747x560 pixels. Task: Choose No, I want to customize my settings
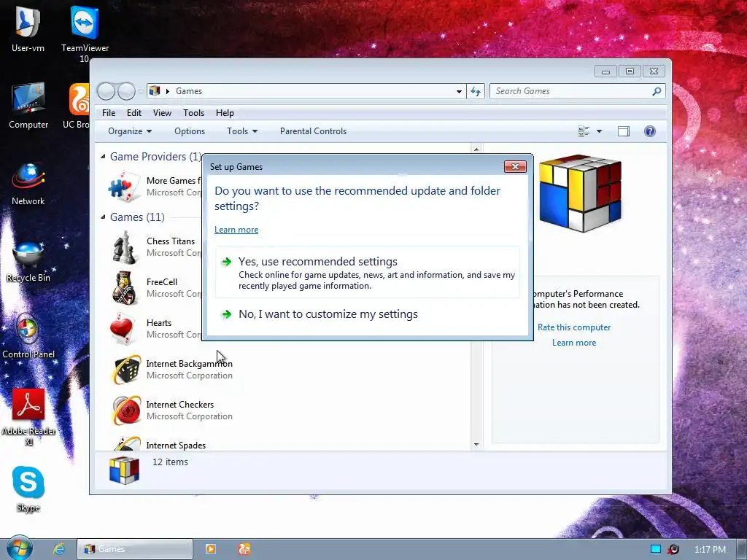point(368,314)
